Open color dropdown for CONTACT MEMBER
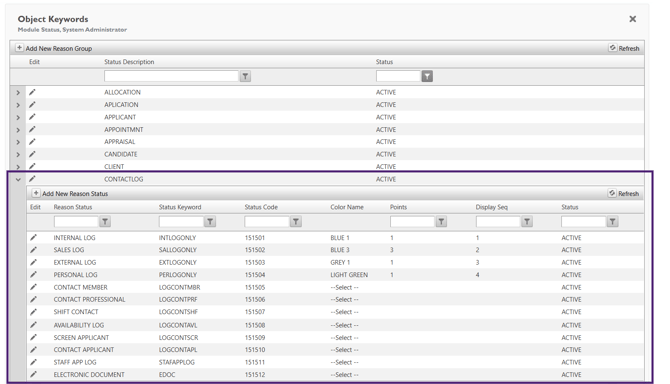 344,287
